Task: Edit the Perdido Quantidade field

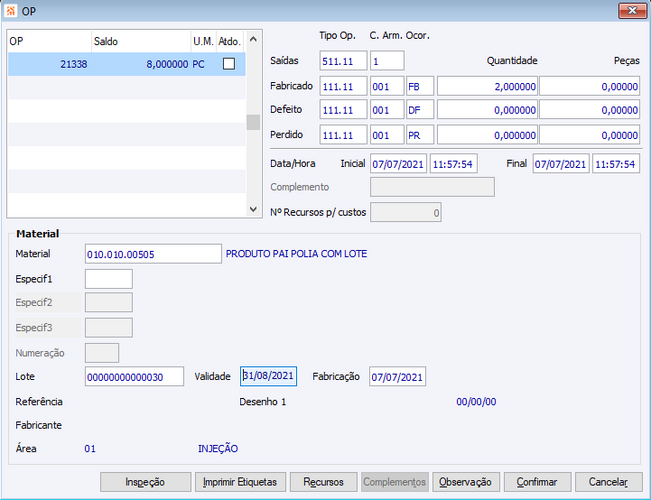Action: 487,135
